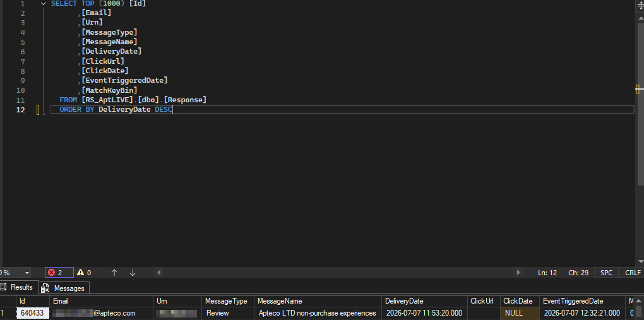Click line number 11 in gutter

coord(20,100)
